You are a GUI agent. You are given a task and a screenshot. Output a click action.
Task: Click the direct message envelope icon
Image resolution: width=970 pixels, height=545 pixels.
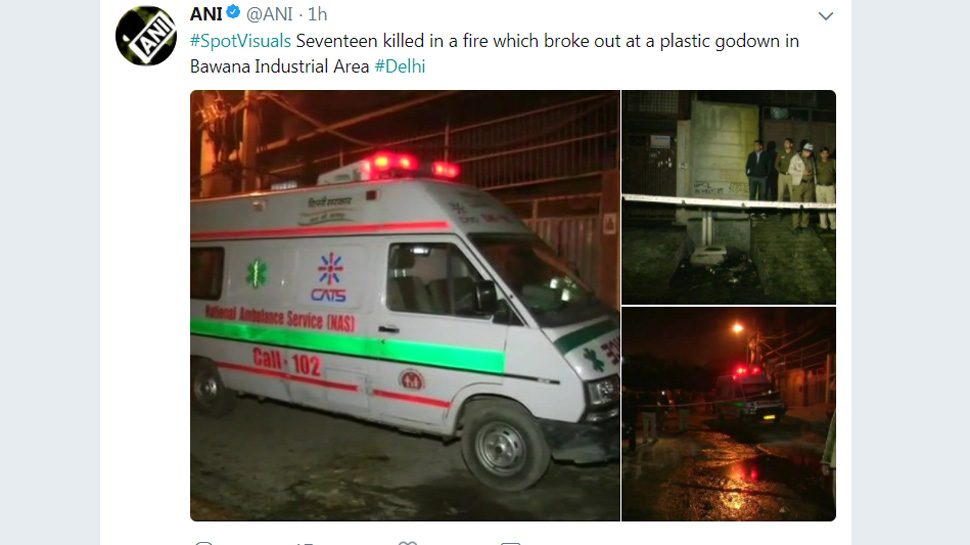510,543
